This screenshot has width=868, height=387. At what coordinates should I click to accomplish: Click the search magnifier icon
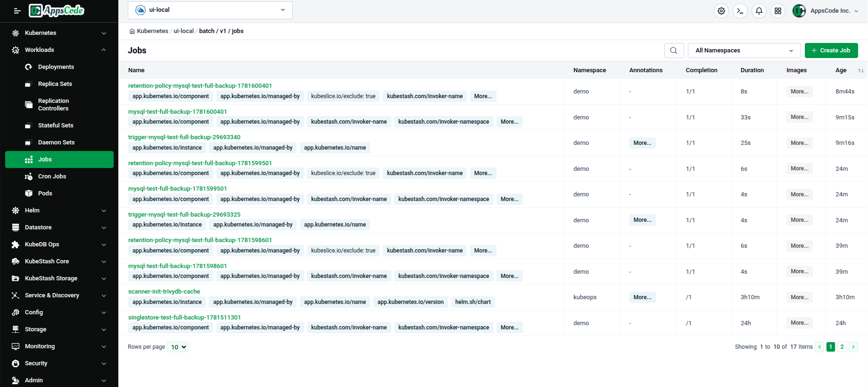point(674,50)
